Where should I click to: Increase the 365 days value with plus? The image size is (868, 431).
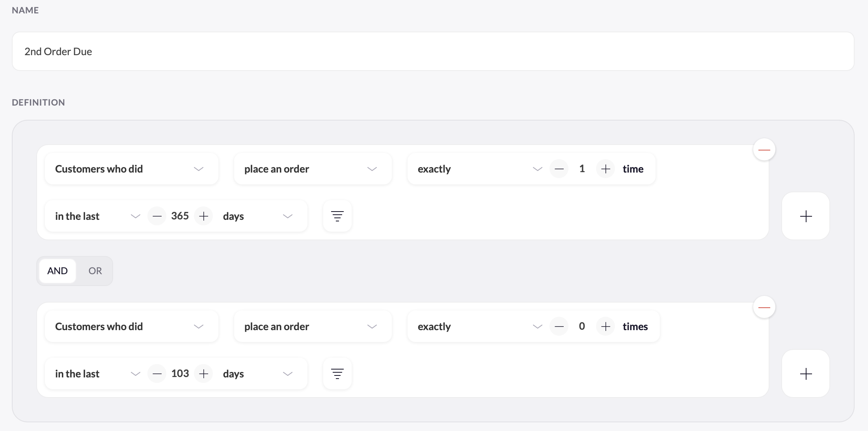click(203, 216)
